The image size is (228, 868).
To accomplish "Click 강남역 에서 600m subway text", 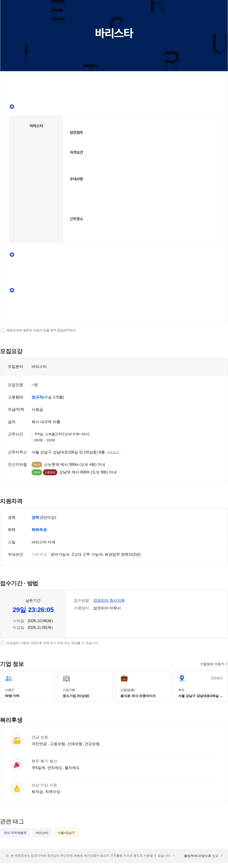I will point(88,472).
